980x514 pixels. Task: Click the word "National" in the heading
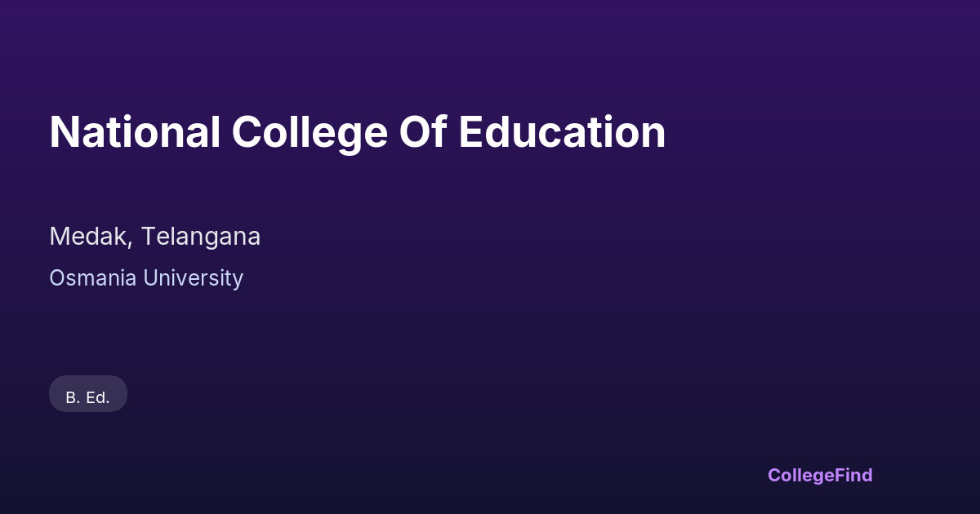tap(135, 132)
